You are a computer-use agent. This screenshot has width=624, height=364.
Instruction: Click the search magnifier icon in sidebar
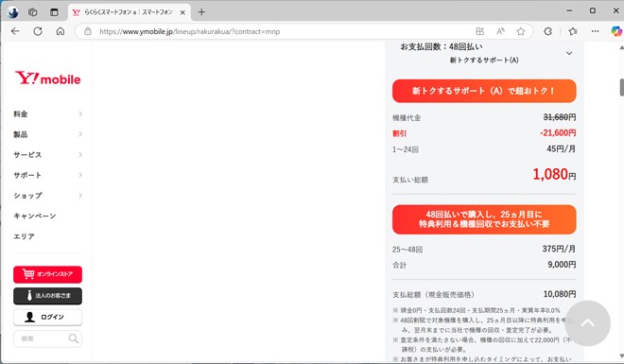[73, 338]
